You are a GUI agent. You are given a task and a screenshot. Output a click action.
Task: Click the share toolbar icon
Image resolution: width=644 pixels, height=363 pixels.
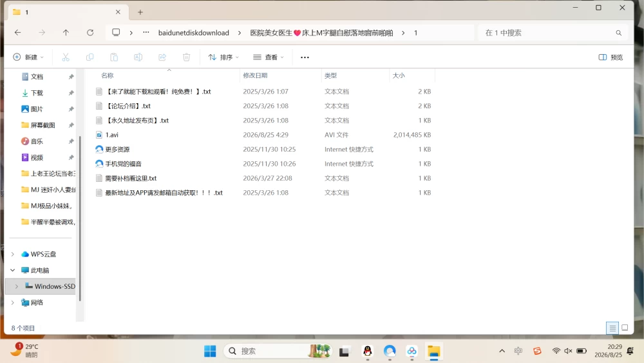click(162, 57)
